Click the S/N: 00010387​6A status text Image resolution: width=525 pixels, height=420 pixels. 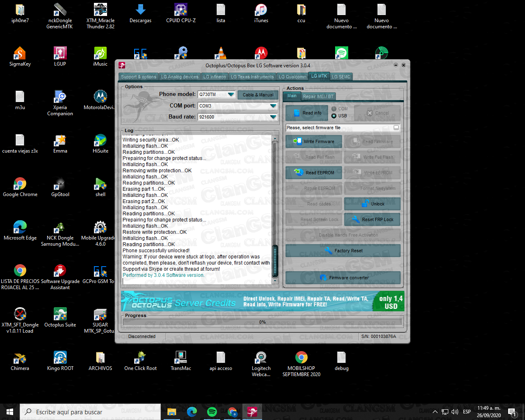tap(379, 336)
